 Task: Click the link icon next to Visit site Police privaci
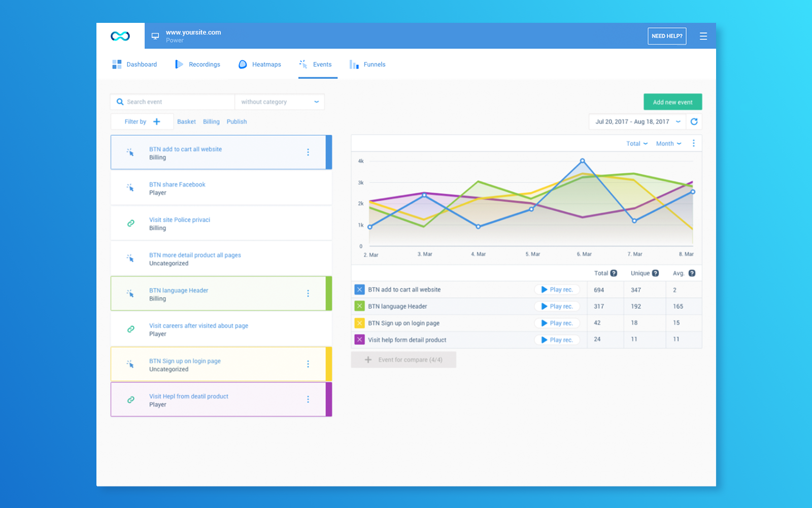coord(130,223)
